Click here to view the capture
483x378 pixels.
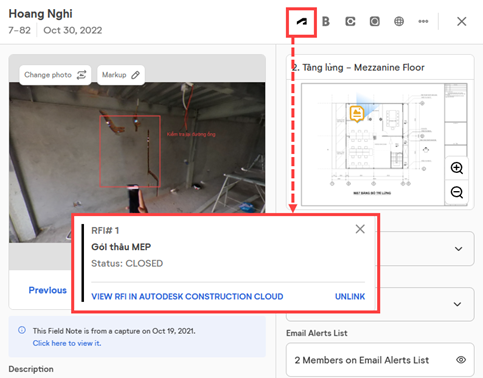(67, 343)
